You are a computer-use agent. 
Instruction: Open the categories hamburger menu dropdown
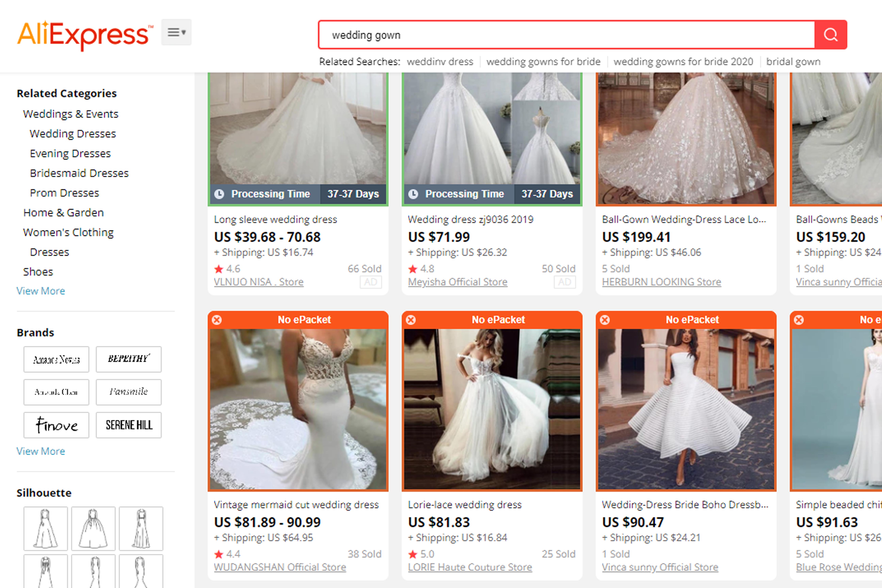point(176,33)
